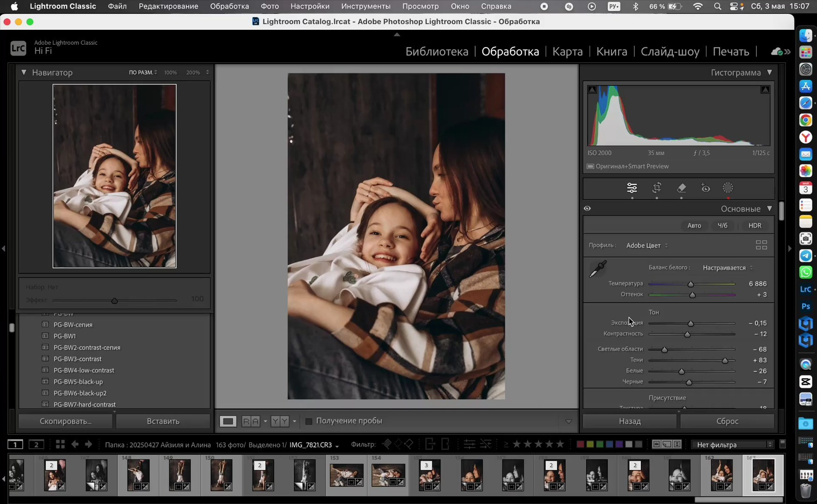Select second window display button 2
Image resolution: width=817 pixels, height=504 pixels.
36,444
